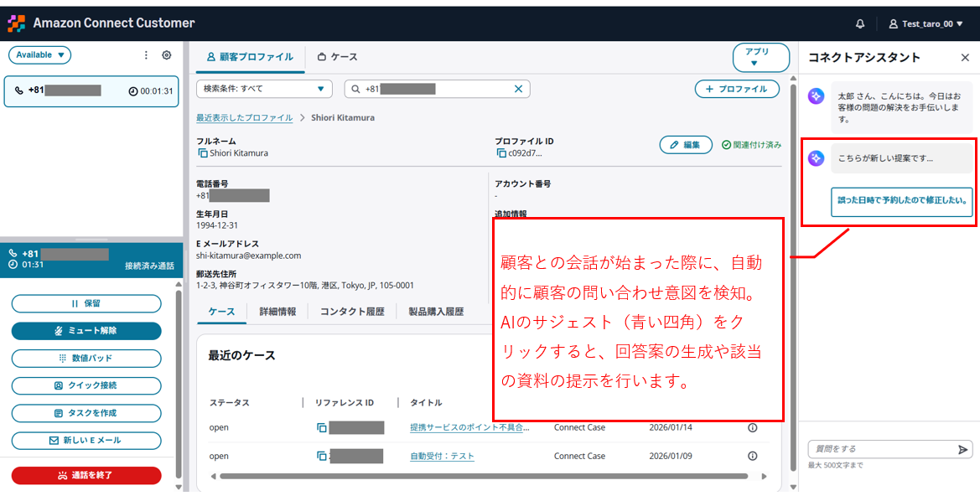Select the lower ケース sub-tab

pyautogui.click(x=222, y=312)
